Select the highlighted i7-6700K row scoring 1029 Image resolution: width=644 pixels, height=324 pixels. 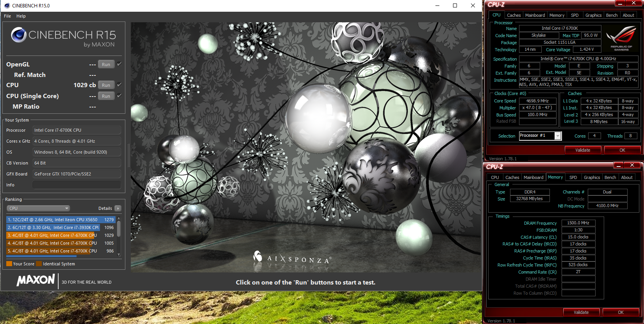(61, 235)
